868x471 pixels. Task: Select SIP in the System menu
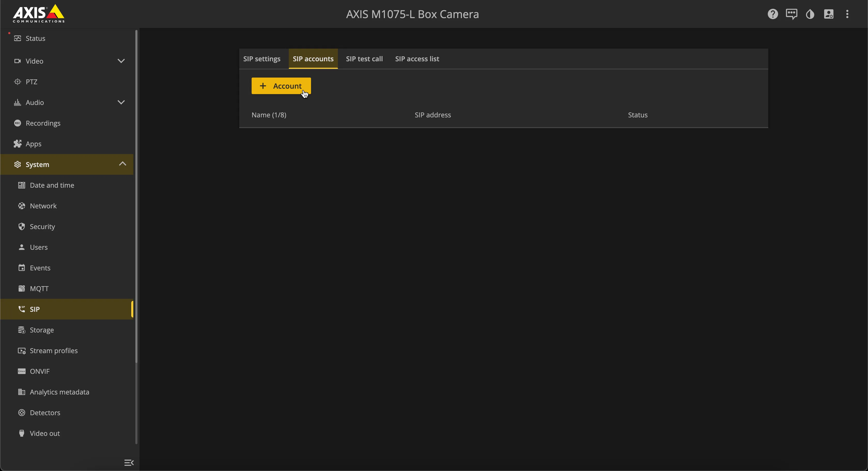click(67, 309)
